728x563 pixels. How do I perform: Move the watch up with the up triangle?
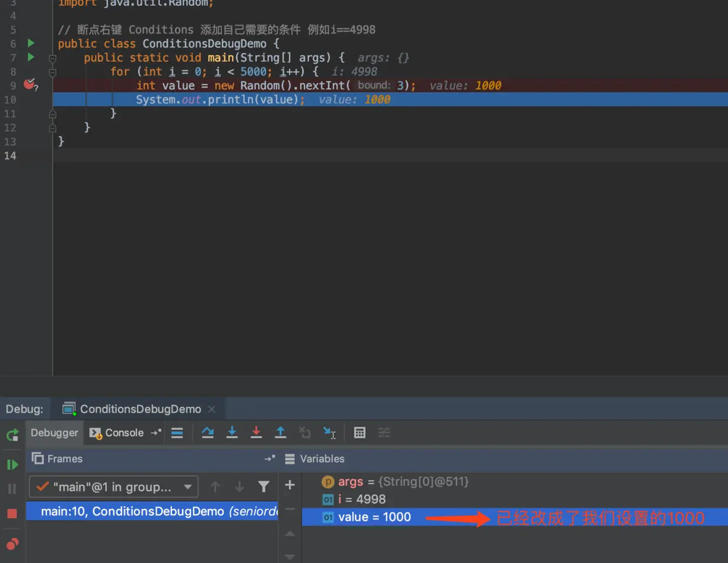point(289,534)
